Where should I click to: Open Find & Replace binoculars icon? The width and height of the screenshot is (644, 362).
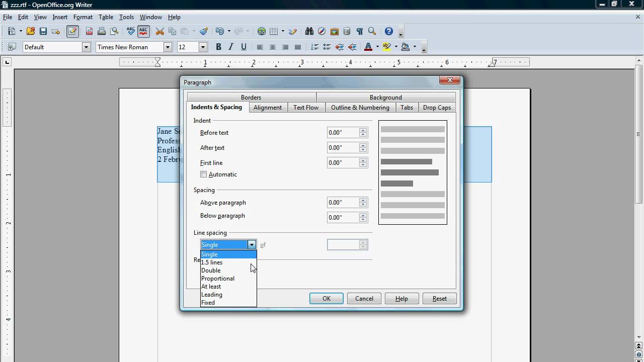click(309, 31)
